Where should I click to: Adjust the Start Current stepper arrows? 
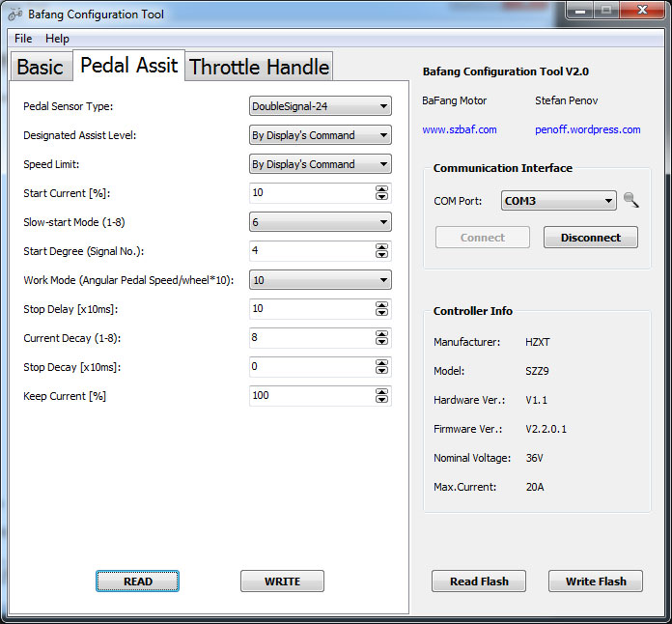pyautogui.click(x=381, y=193)
